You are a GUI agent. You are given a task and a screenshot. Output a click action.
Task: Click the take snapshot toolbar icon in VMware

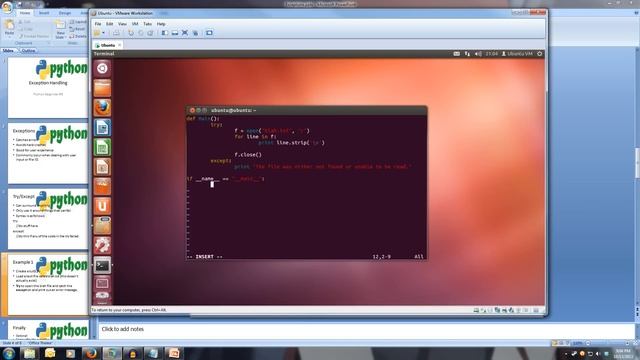click(131, 33)
